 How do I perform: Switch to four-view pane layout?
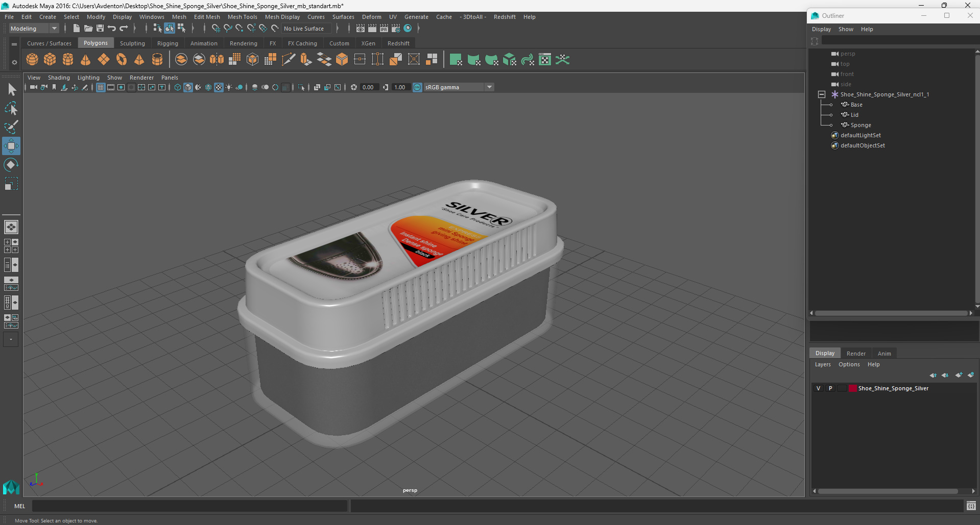point(11,246)
